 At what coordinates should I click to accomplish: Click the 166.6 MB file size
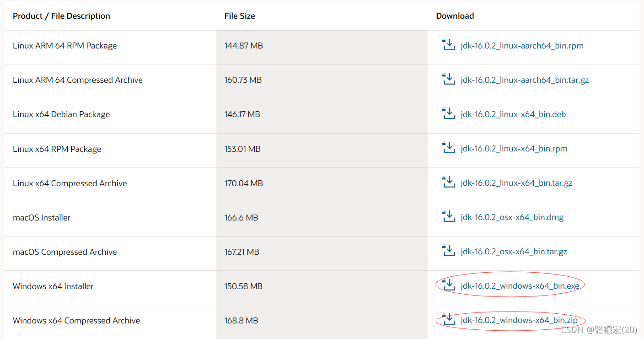pyautogui.click(x=241, y=218)
